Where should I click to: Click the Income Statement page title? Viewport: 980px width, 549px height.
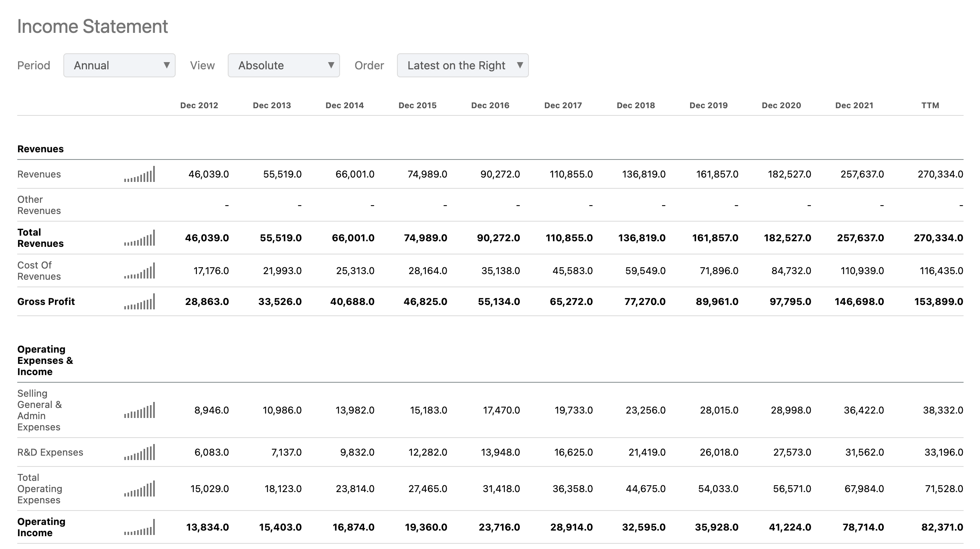point(92,26)
